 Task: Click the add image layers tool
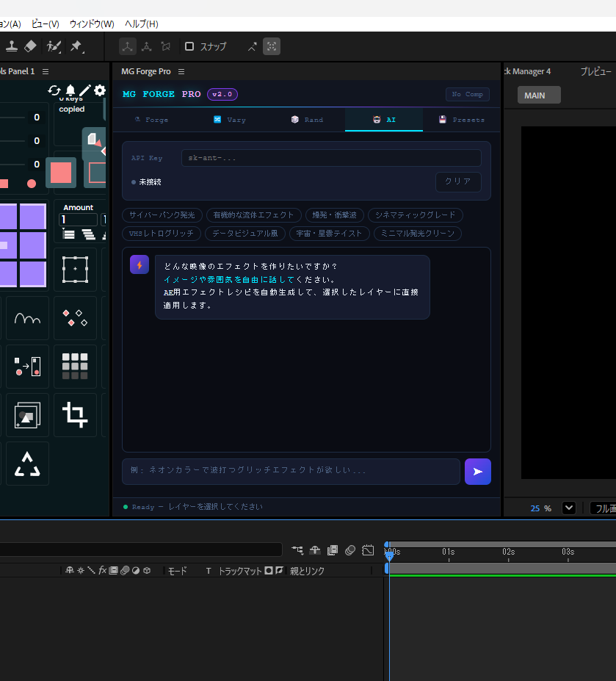pos(27,415)
